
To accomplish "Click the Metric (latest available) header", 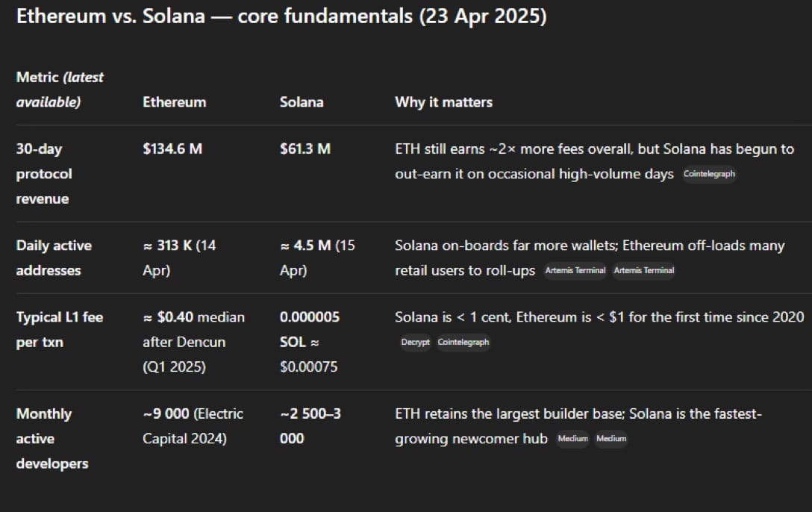I will point(60,90).
